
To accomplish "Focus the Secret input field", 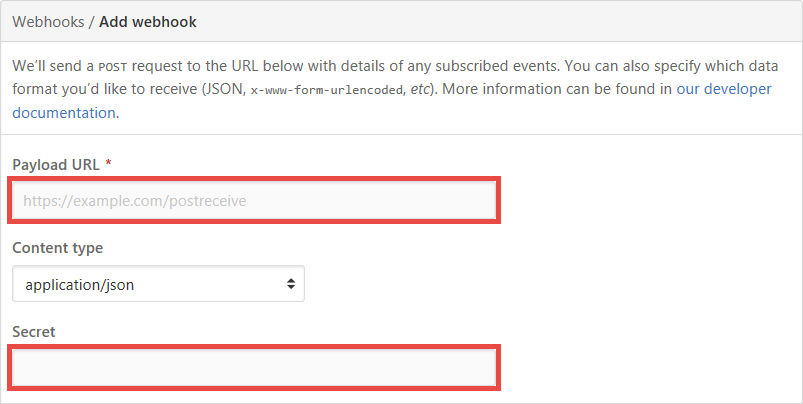I will (x=254, y=367).
